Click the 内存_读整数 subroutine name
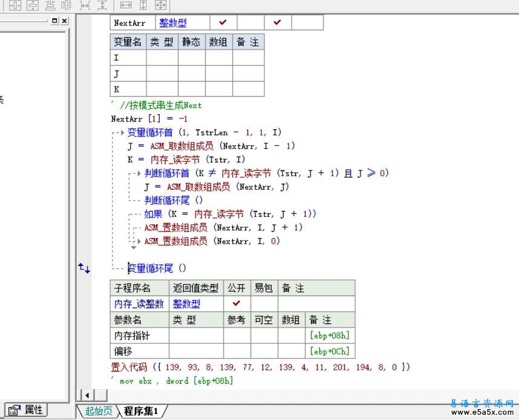This screenshot has width=519, height=420. coord(139,303)
